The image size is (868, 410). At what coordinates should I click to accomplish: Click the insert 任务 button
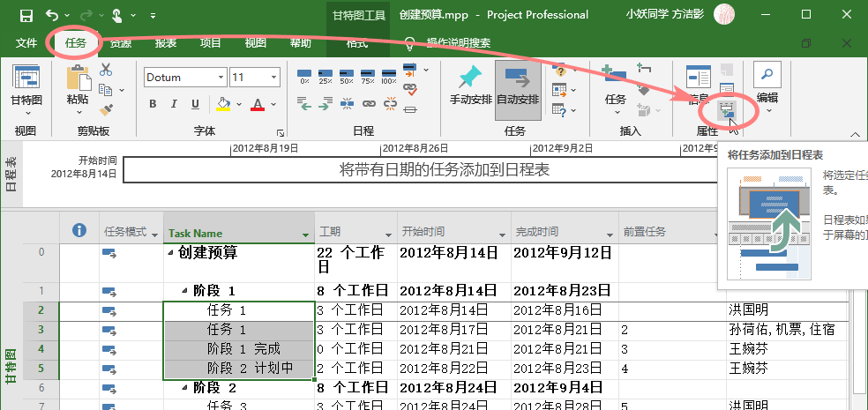(x=615, y=90)
